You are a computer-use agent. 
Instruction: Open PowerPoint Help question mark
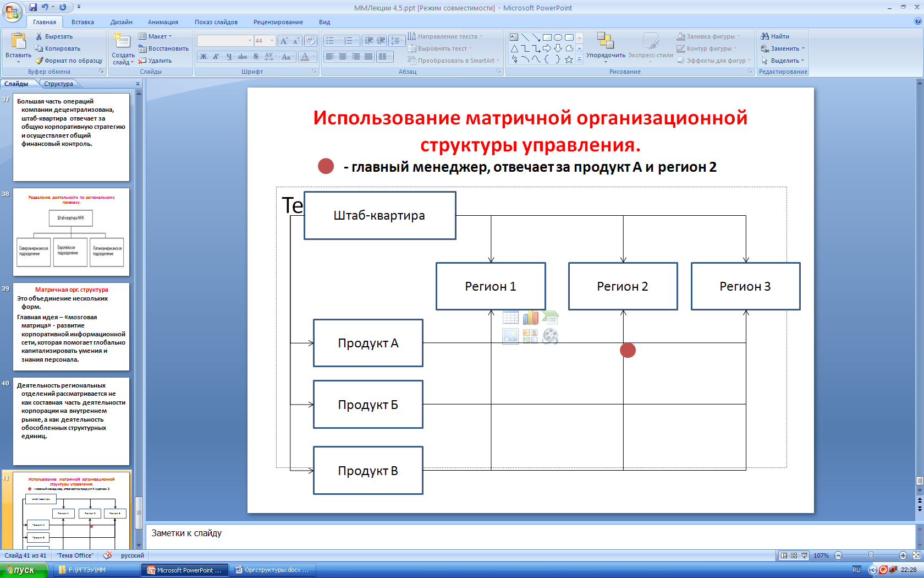(x=917, y=21)
